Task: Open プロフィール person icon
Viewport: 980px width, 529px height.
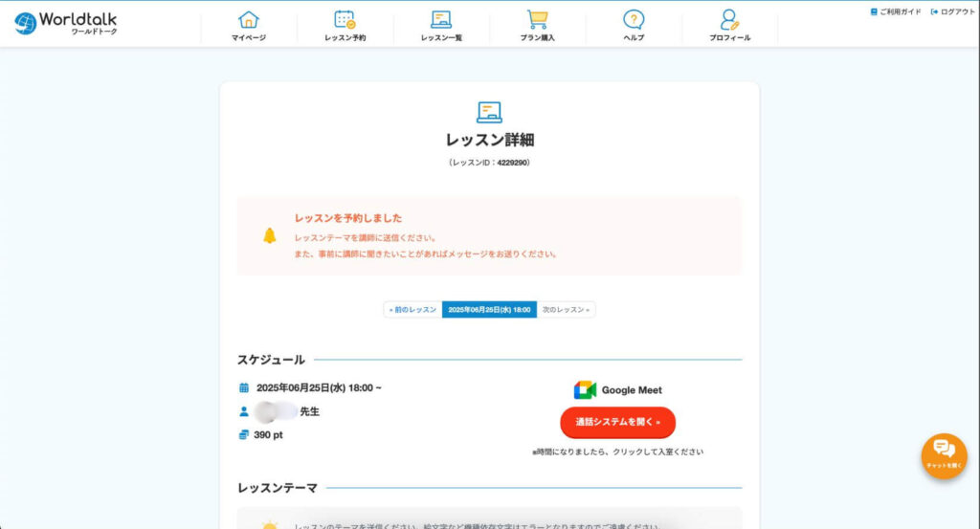Action: (729, 20)
